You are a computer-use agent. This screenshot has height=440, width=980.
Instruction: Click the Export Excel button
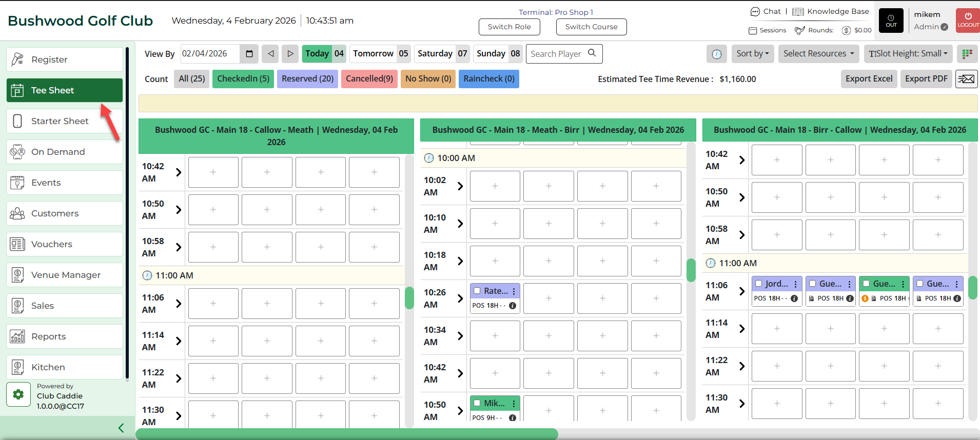(869, 79)
